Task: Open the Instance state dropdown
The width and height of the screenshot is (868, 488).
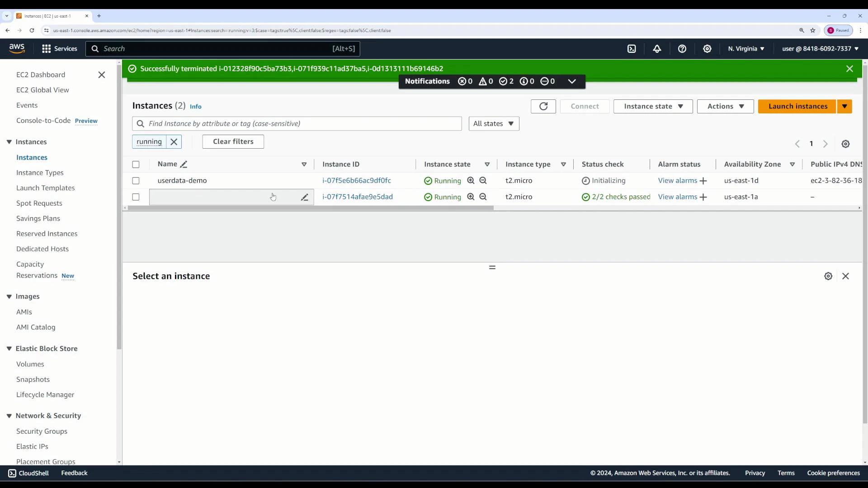Action: point(653,106)
